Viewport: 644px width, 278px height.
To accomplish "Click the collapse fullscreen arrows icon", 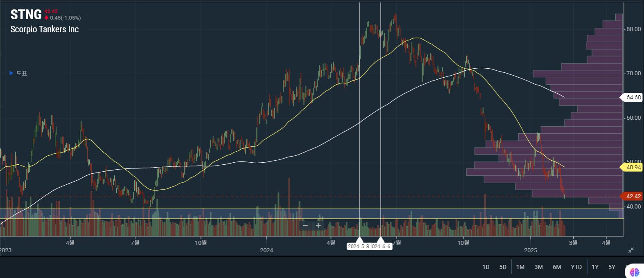I will 631,250.
